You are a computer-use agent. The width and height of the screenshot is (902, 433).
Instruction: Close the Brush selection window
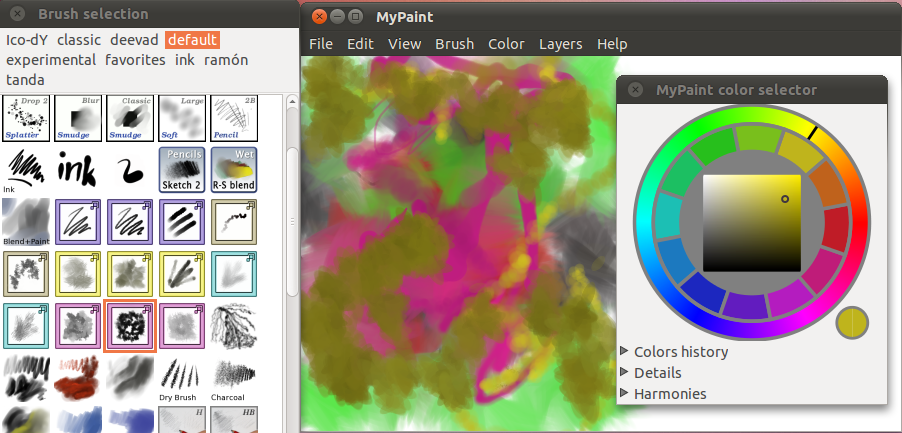tap(17, 13)
